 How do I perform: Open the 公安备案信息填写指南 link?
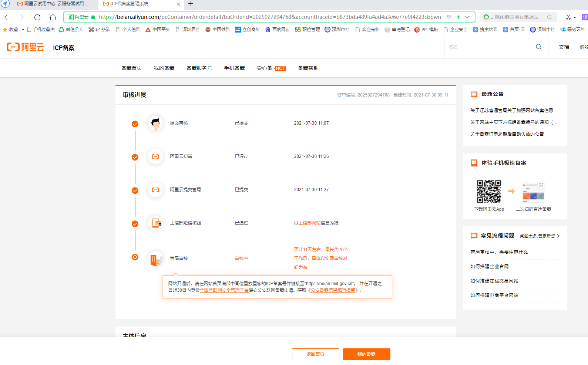tap(333, 290)
